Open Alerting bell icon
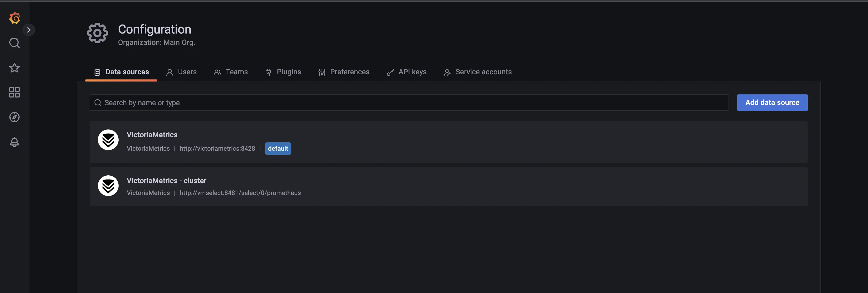 14,142
